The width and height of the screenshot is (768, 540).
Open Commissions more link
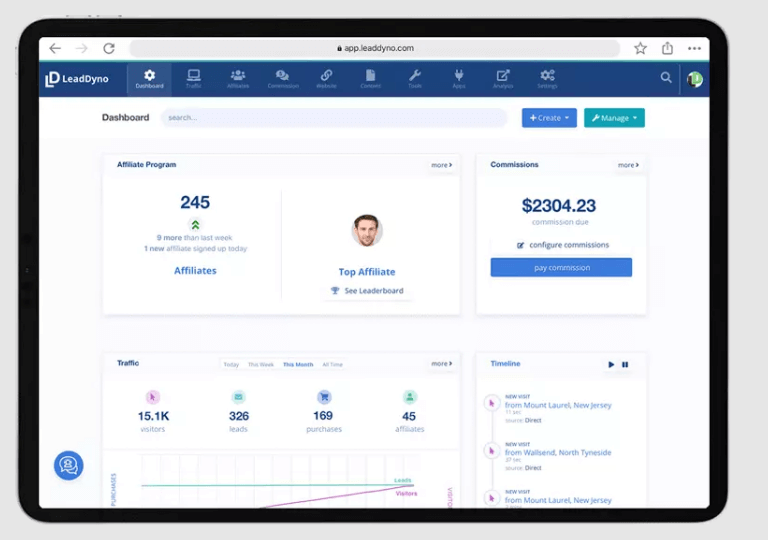628,165
